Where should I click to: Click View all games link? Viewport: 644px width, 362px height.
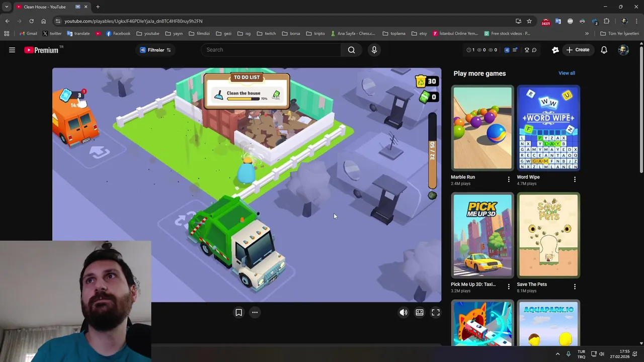point(567,73)
